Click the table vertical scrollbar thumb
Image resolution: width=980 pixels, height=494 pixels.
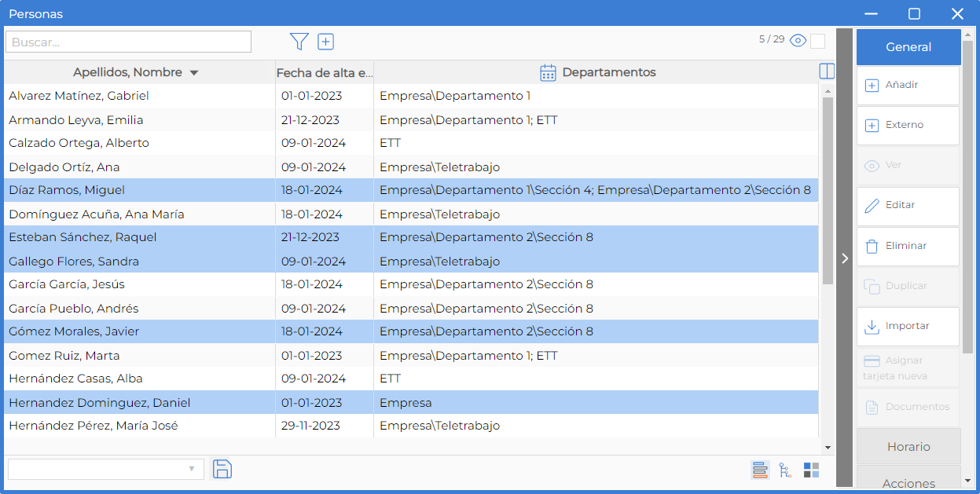click(828, 190)
